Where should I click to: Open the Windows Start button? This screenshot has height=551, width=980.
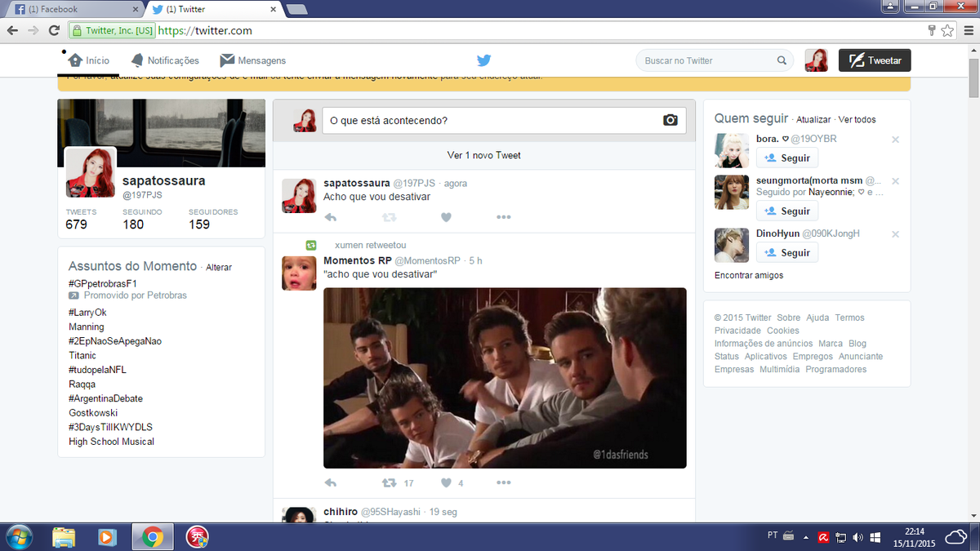[x=19, y=537]
